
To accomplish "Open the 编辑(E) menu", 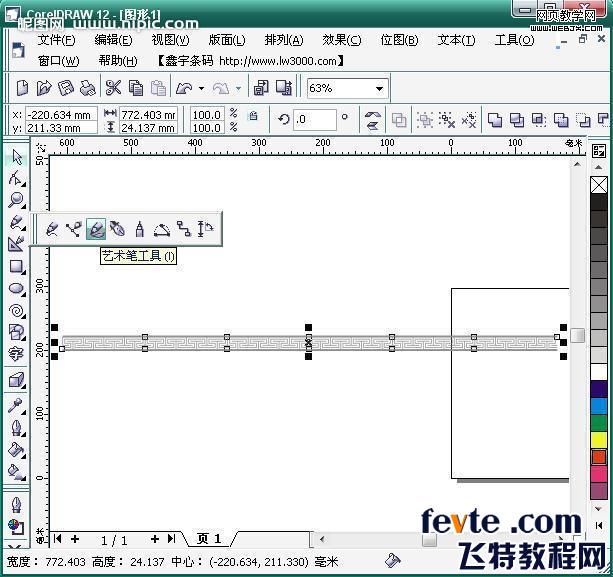I will [113, 40].
